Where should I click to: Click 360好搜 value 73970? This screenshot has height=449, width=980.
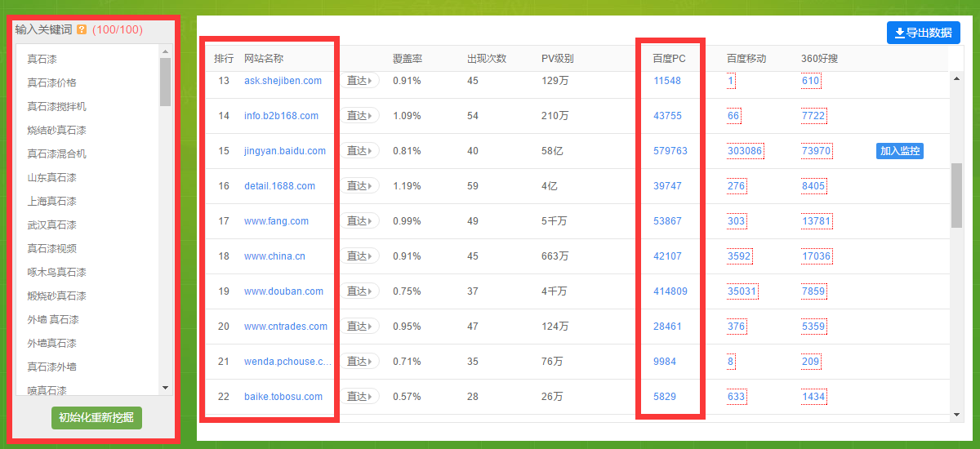tap(816, 151)
